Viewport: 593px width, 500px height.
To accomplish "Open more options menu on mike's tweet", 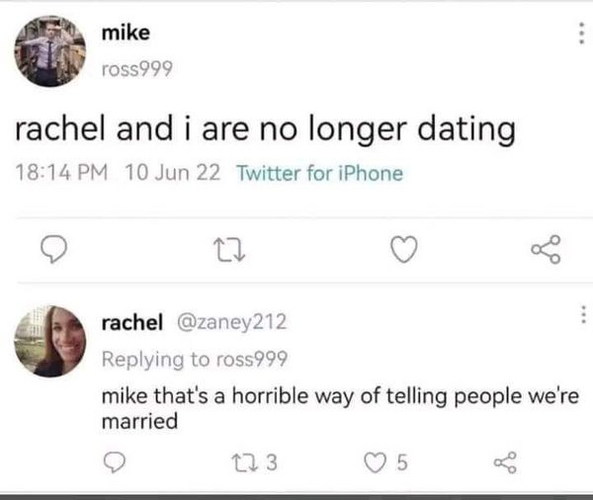I will (582, 33).
